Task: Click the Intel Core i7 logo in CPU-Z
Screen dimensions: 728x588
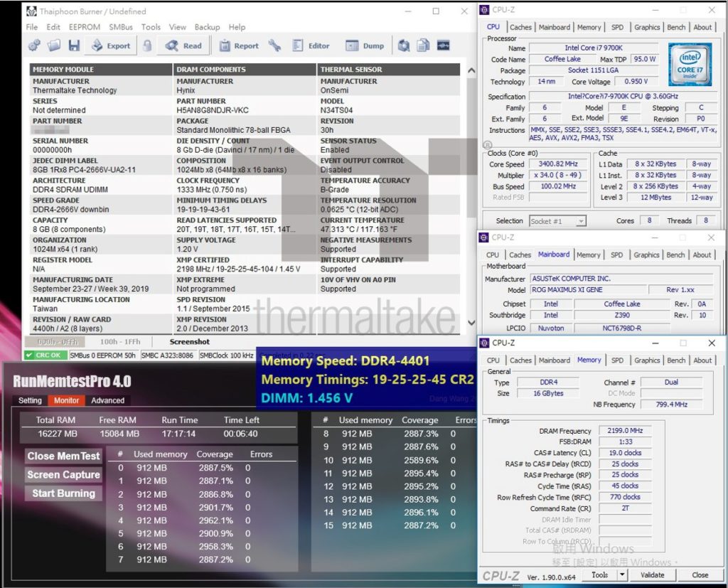Action: point(690,64)
